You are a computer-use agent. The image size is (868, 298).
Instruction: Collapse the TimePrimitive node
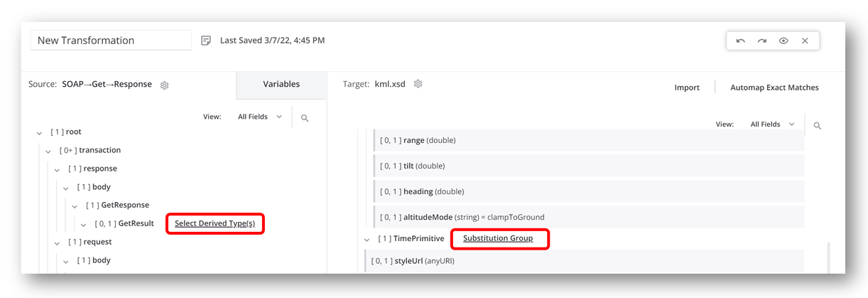click(367, 240)
